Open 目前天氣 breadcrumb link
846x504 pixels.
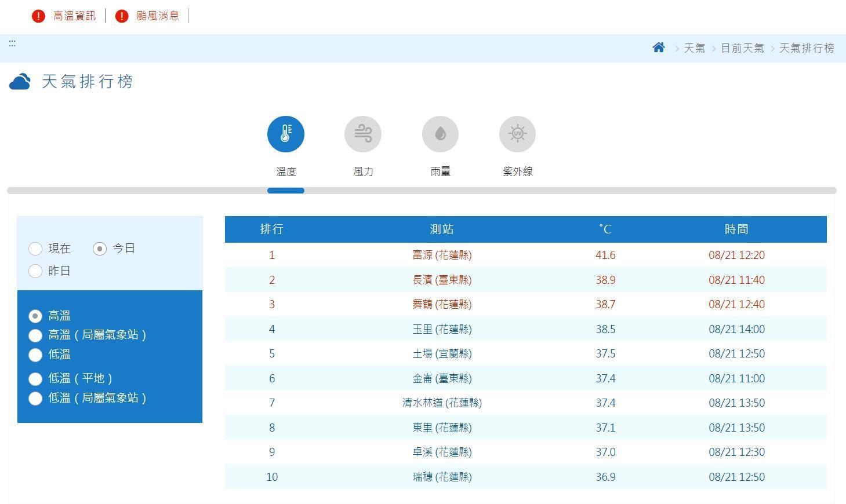pyautogui.click(x=742, y=48)
